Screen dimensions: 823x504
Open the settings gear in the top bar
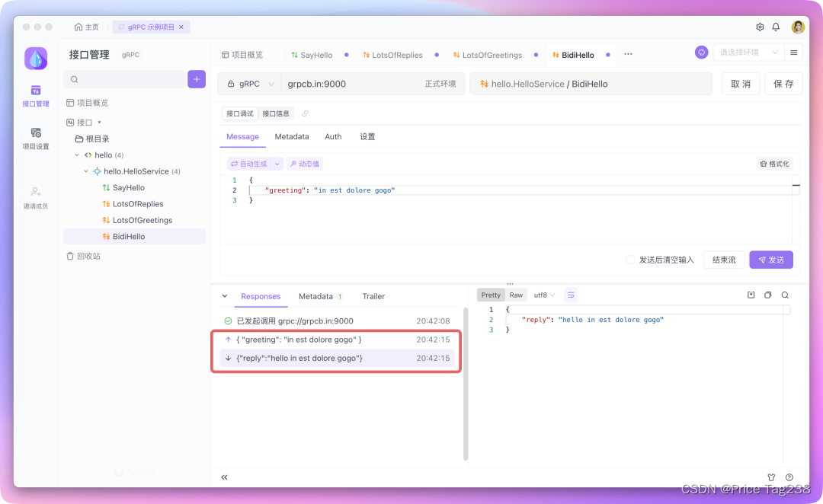click(760, 26)
